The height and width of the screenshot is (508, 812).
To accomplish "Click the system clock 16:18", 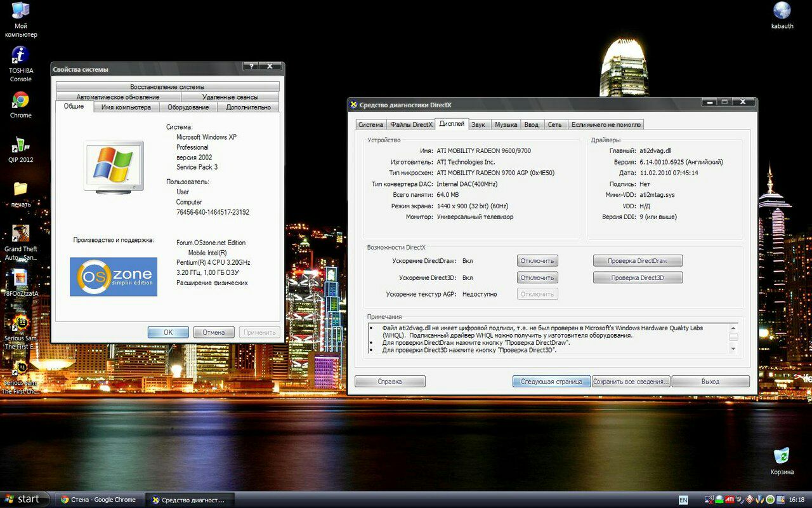I will pos(797,500).
